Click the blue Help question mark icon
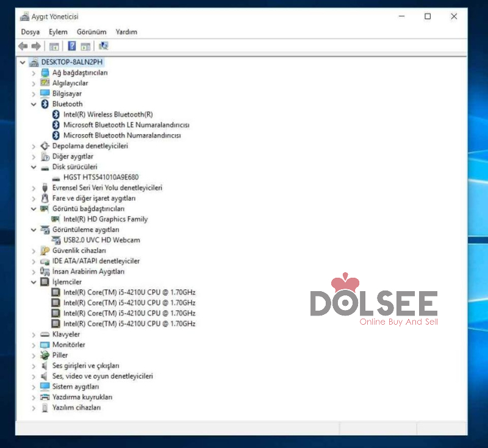This screenshot has width=488, height=448. click(71, 46)
